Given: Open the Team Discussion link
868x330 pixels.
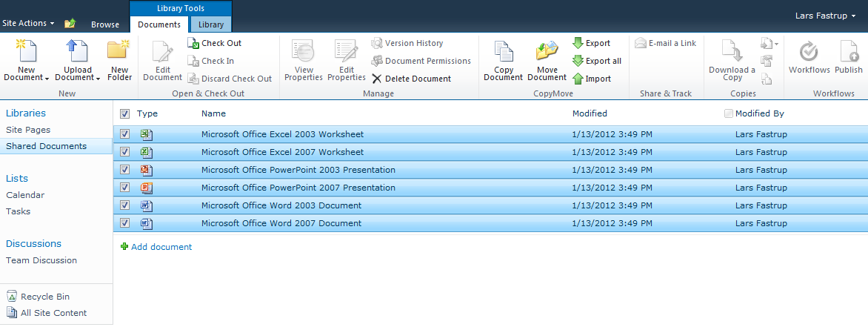Looking at the screenshot, I should (x=41, y=260).
